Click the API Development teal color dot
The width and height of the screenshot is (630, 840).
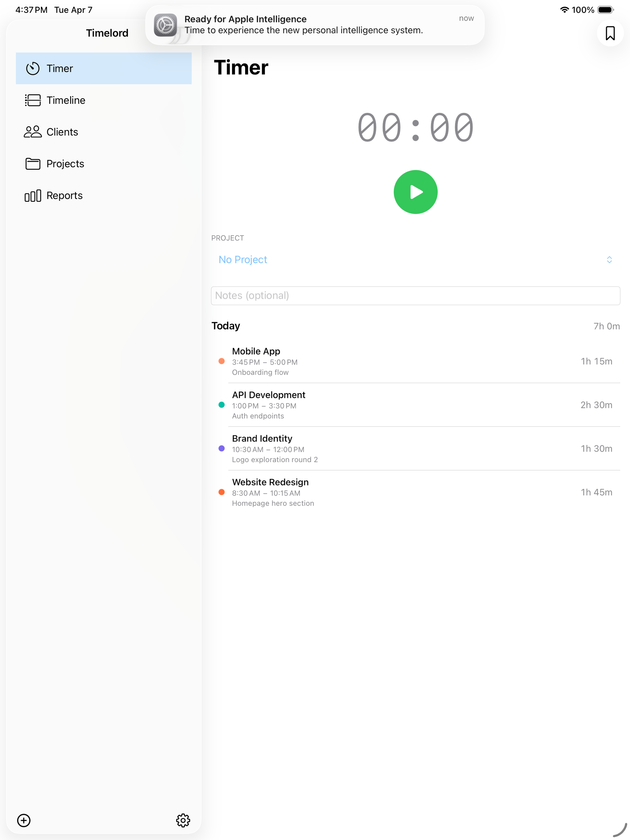(x=221, y=405)
